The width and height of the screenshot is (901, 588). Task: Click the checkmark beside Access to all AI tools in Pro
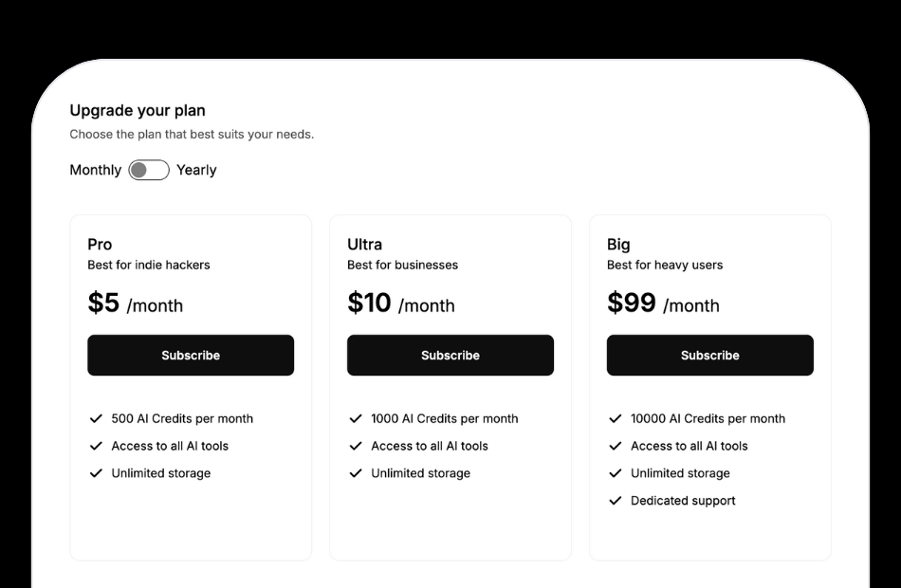point(96,446)
